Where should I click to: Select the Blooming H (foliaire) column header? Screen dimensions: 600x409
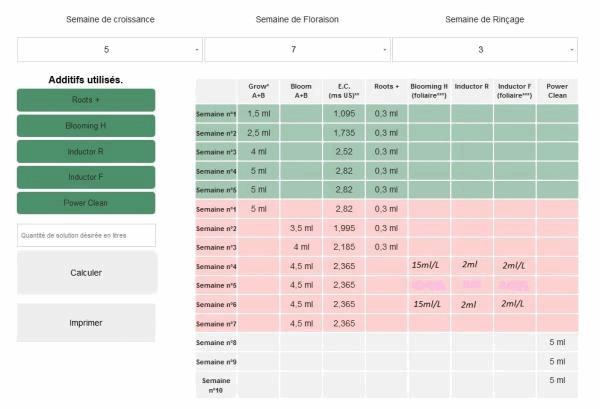tap(429, 91)
